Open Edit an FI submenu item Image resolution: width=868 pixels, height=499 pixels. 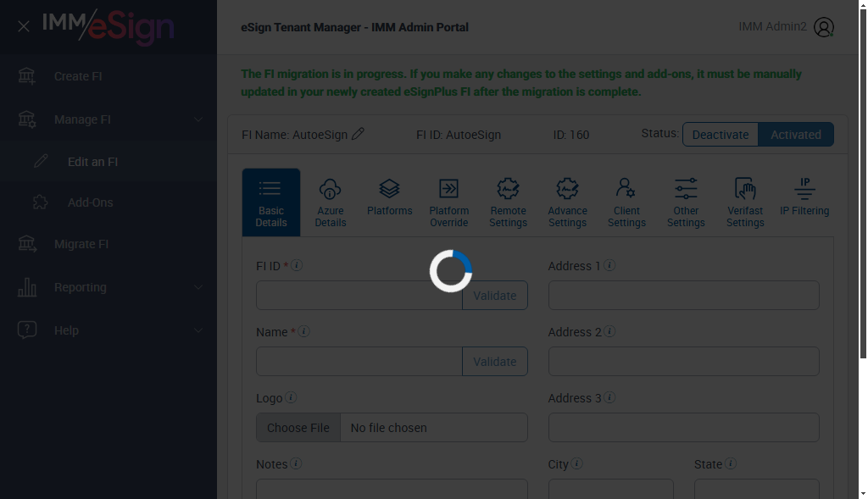pyautogui.click(x=108, y=162)
